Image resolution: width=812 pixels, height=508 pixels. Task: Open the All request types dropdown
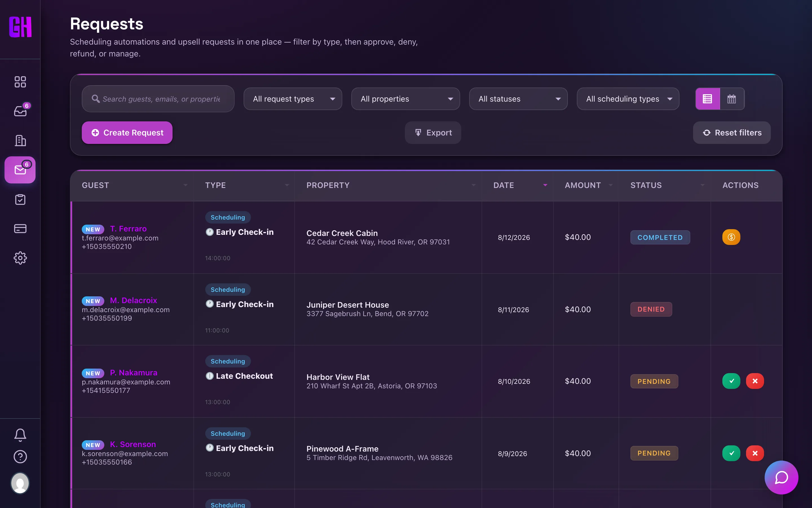[293, 99]
